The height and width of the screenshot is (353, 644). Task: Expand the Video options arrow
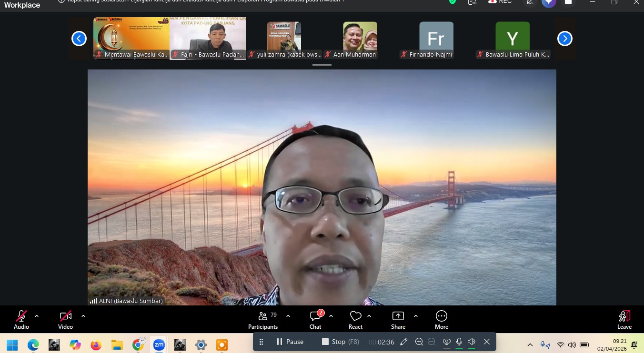click(83, 316)
